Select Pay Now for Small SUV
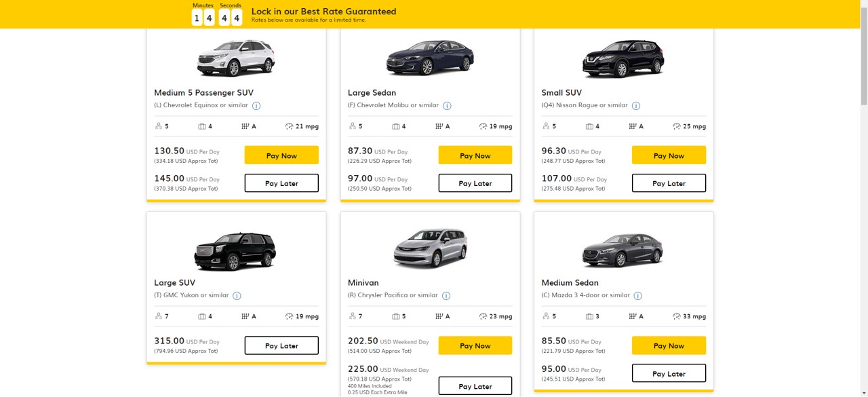 669,155
